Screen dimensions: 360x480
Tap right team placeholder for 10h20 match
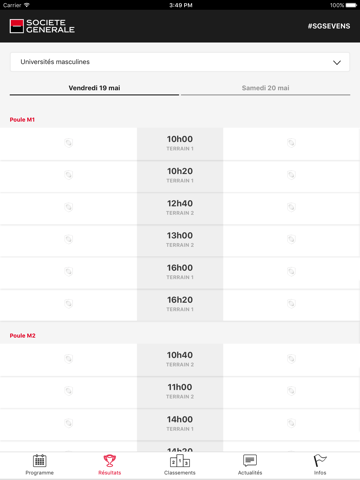click(291, 175)
